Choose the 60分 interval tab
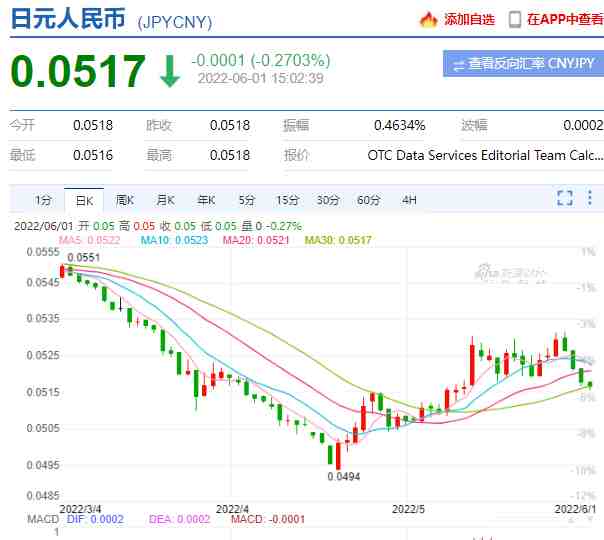604x540 pixels. tap(369, 200)
